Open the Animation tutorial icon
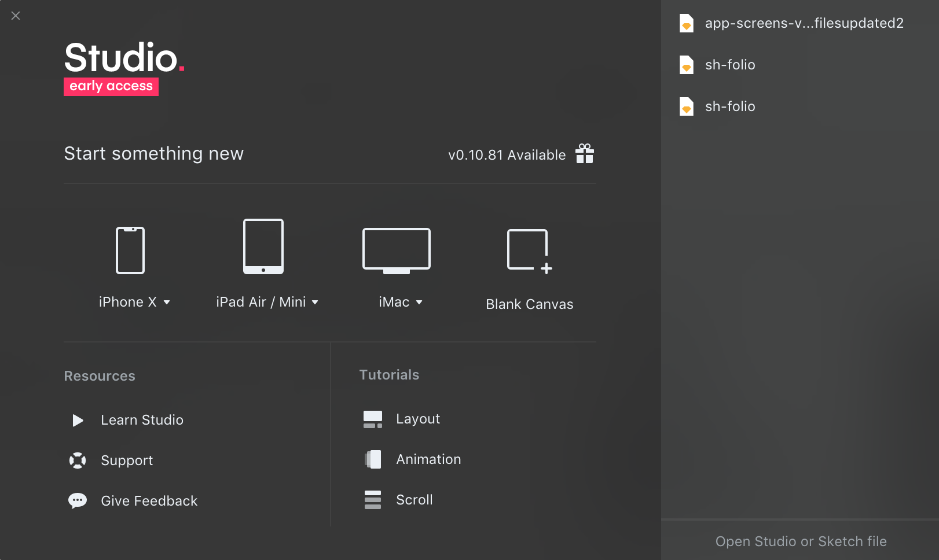Viewport: 939px width, 560px height. [x=373, y=459]
